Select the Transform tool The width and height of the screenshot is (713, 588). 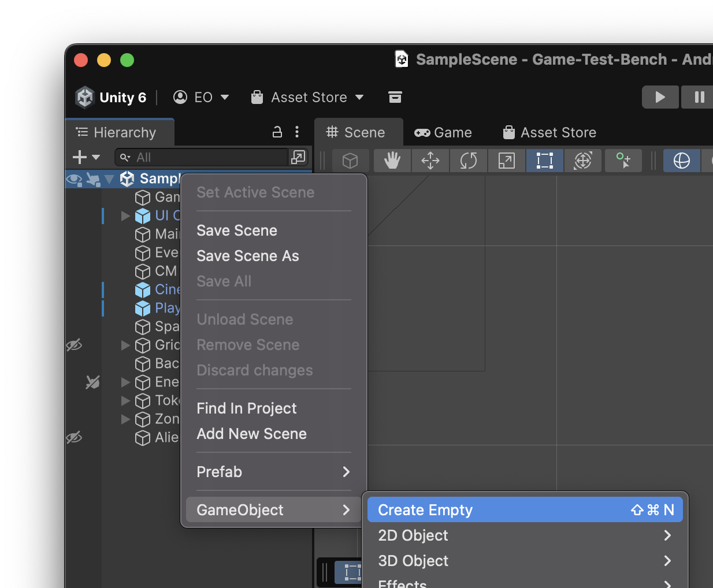583,161
